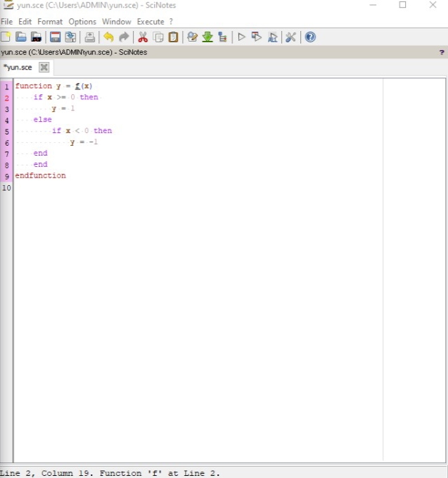Click the Save As icon
Image resolution: width=448 pixels, height=478 pixels.
click(x=70, y=37)
